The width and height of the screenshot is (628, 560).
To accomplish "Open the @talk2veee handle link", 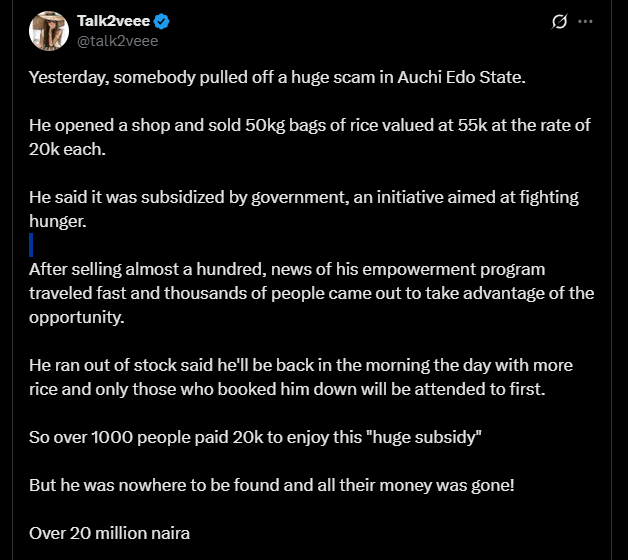I will coord(117,41).
